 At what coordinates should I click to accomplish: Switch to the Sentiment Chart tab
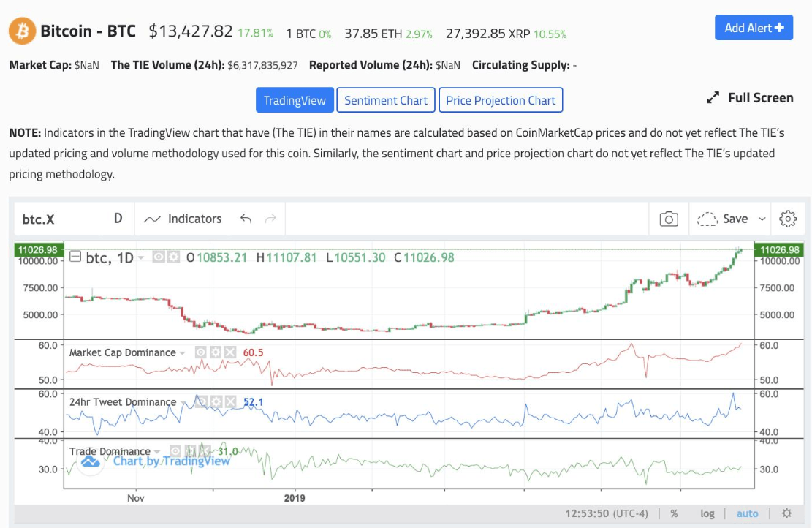[x=386, y=100]
